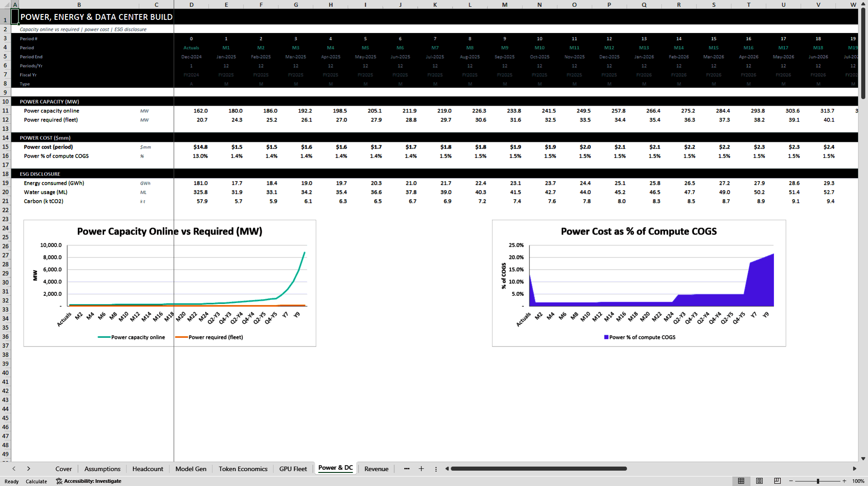Select the 325.8 water usage cell
This screenshot has width=868, height=486.
tap(191, 192)
